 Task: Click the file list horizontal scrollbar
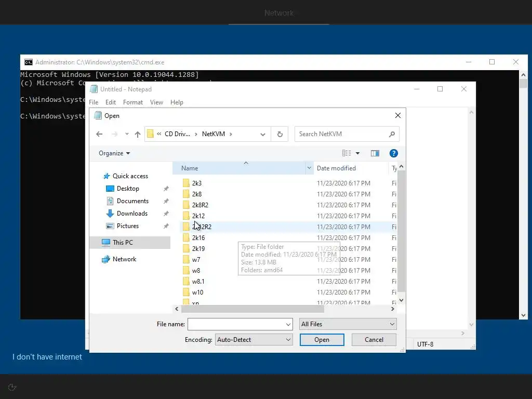click(x=252, y=309)
